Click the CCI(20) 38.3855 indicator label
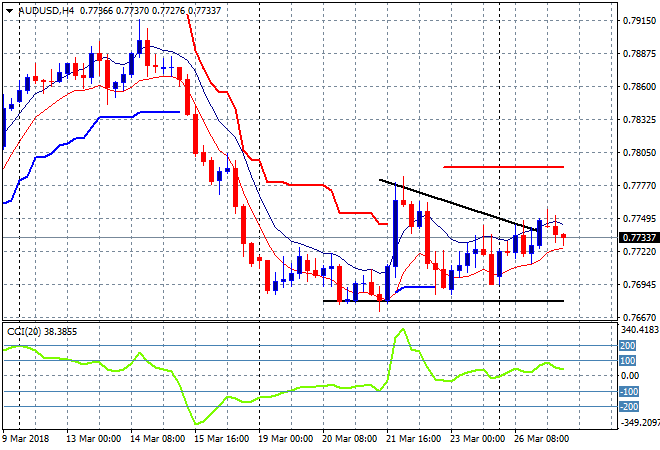 pyautogui.click(x=42, y=332)
